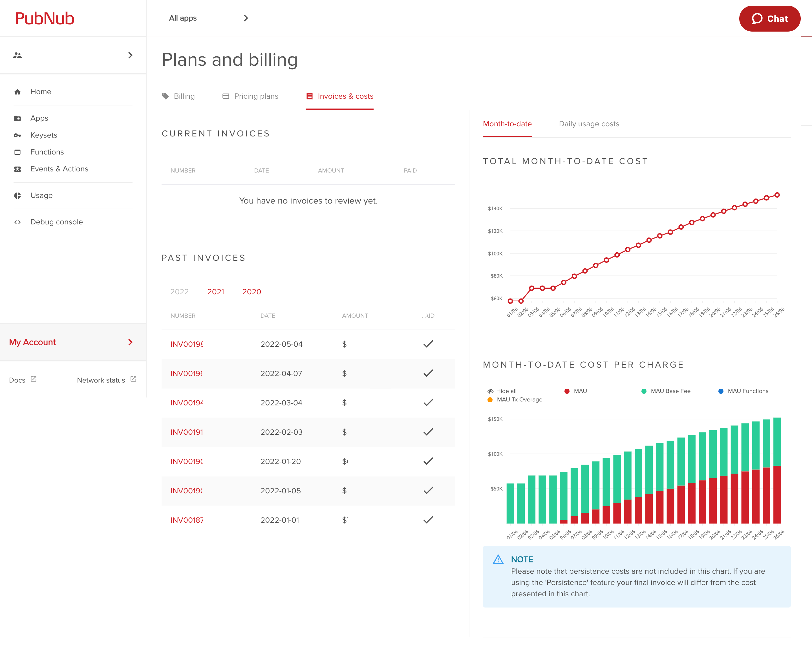Expand the My Account section
This screenshot has height=667, width=812.
pos(33,342)
